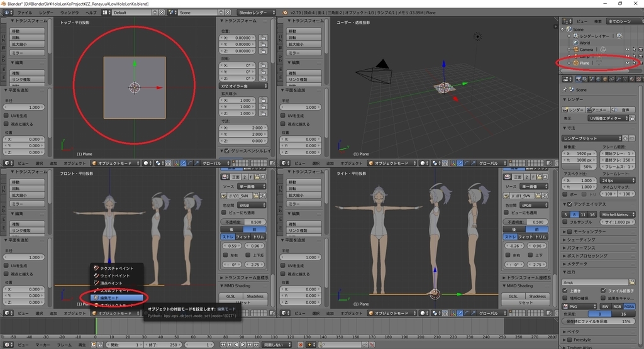Enable the モーションブラー checkbox
This screenshot has width=644, height=349.
point(569,231)
